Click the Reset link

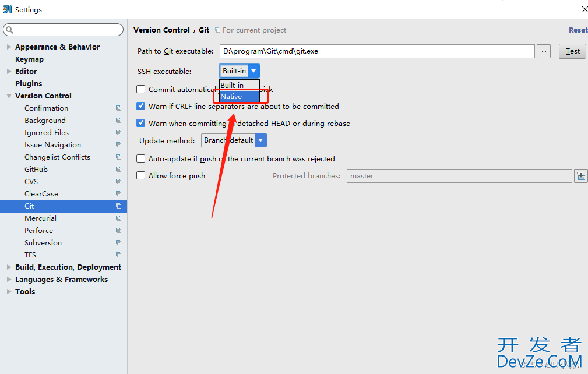click(578, 30)
